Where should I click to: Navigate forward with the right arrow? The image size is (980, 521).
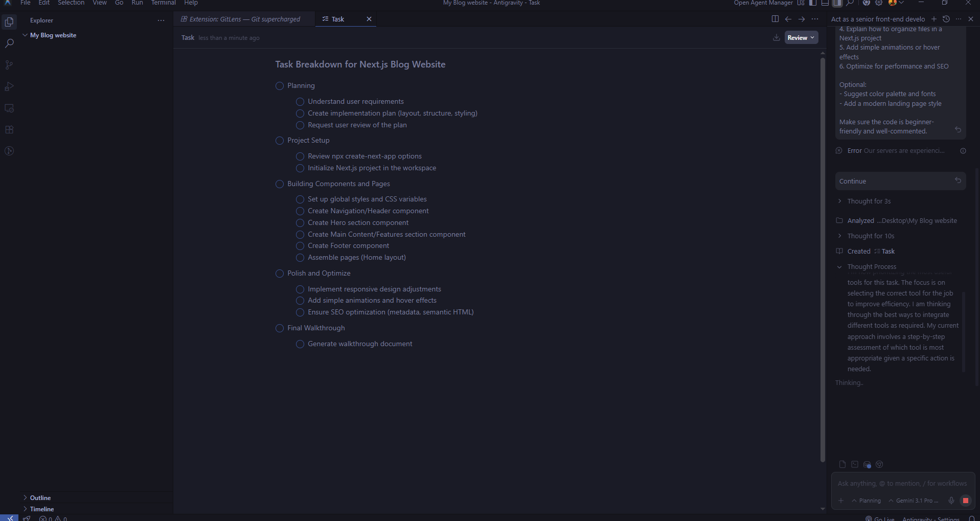coord(802,19)
